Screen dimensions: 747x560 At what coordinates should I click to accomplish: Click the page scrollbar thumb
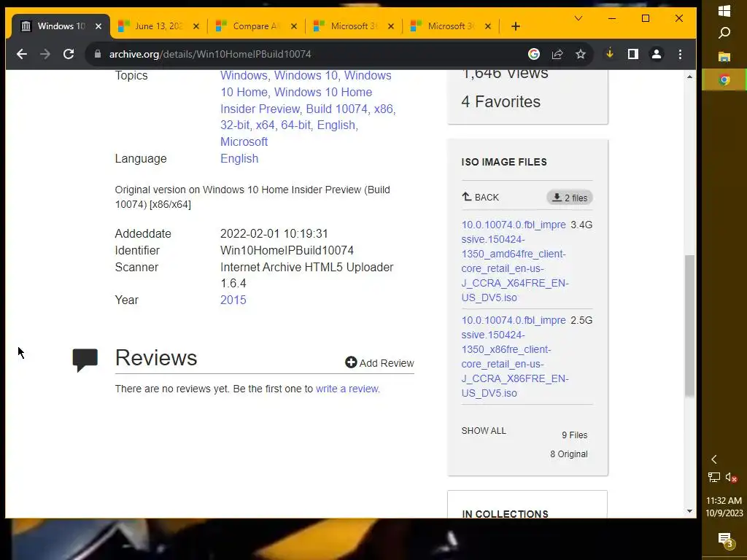click(x=689, y=326)
